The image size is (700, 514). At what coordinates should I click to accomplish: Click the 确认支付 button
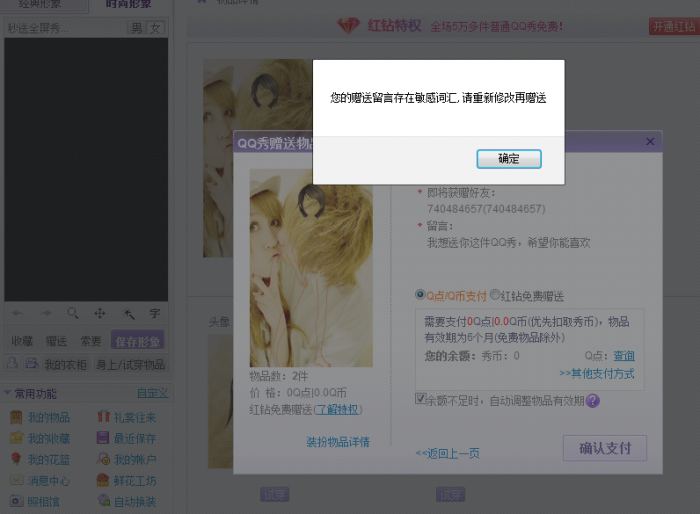point(605,448)
